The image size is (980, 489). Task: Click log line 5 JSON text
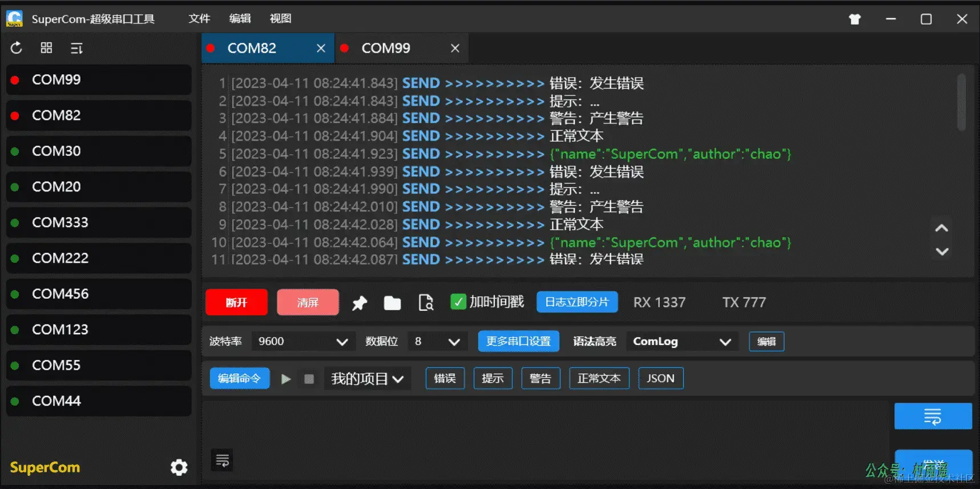coord(671,154)
